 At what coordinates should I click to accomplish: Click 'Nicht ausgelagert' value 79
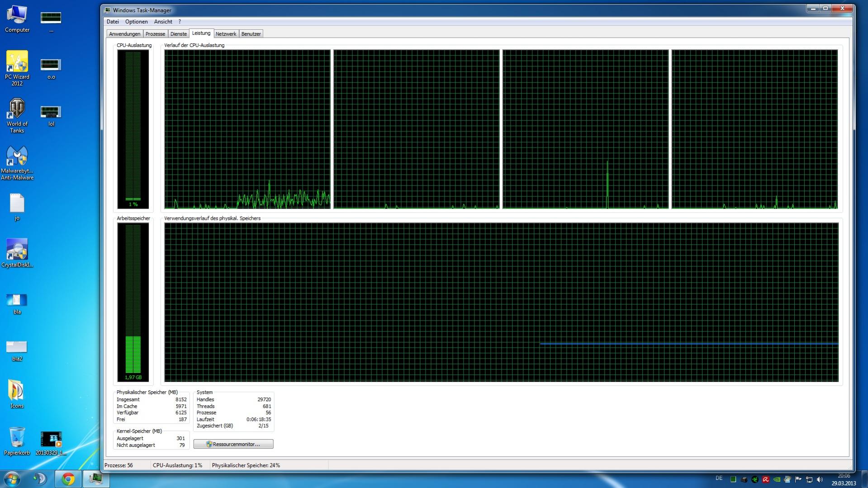pyautogui.click(x=182, y=445)
